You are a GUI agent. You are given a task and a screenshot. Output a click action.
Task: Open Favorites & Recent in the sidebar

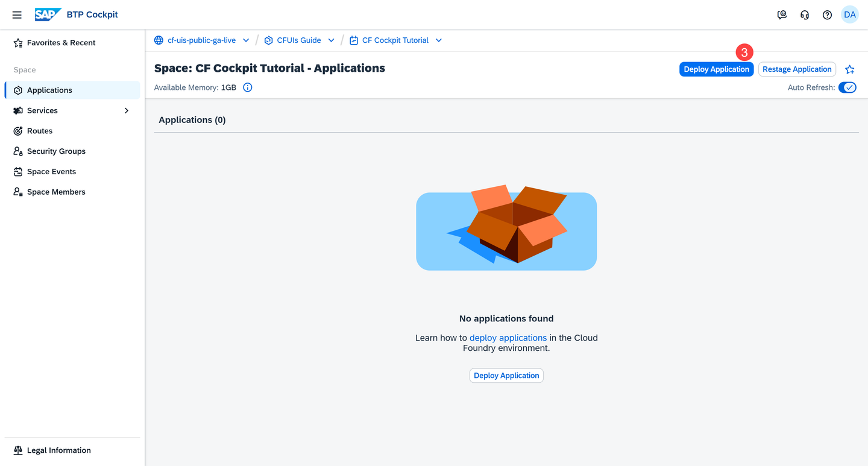(x=72, y=43)
